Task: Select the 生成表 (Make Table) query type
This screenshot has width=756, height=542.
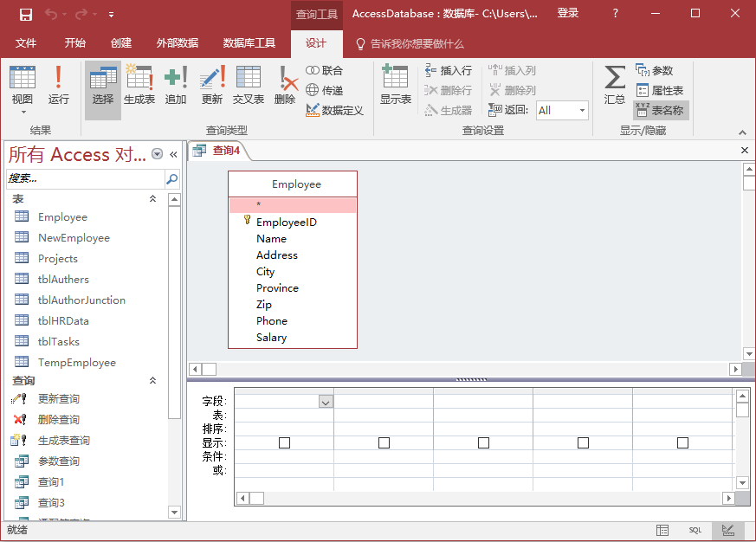Action: pyautogui.click(x=139, y=86)
